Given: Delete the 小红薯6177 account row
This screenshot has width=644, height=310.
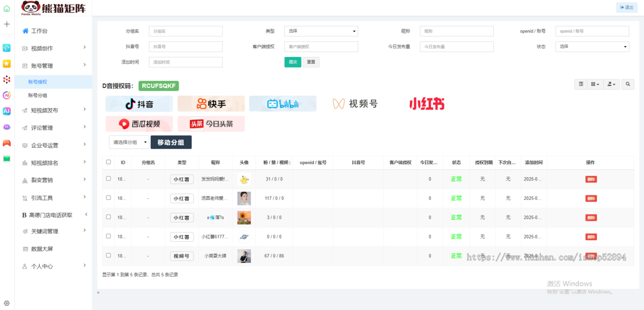Looking at the screenshot, I should 591,237.
